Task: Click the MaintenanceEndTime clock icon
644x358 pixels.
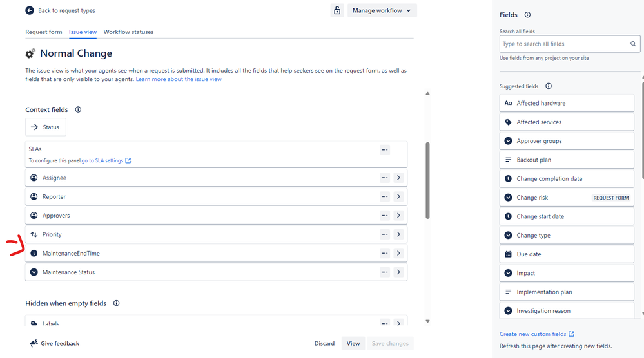Action: pyautogui.click(x=34, y=253)
